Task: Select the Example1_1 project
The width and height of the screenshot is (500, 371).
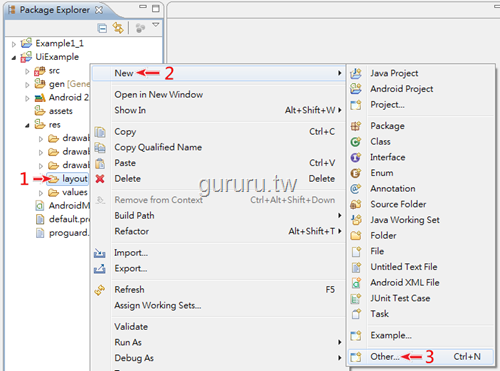Action: [x=59, y=43]
